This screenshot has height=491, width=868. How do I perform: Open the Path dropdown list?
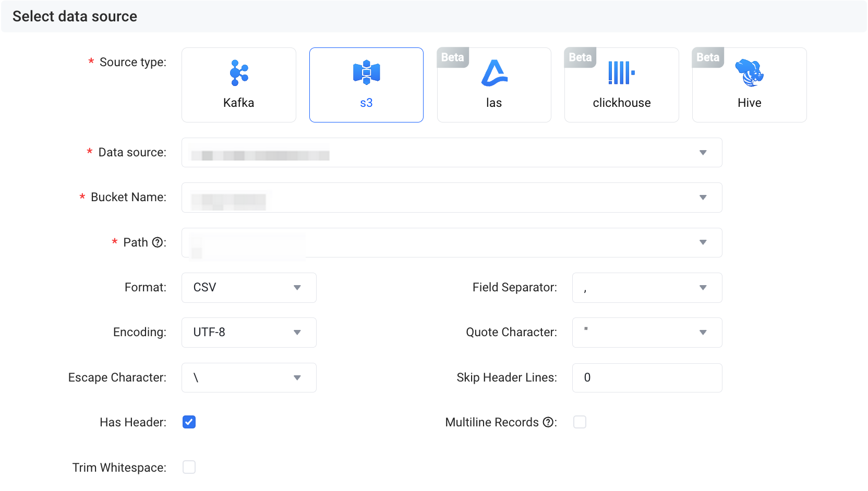pyautogui.click(x=451, y=242)
